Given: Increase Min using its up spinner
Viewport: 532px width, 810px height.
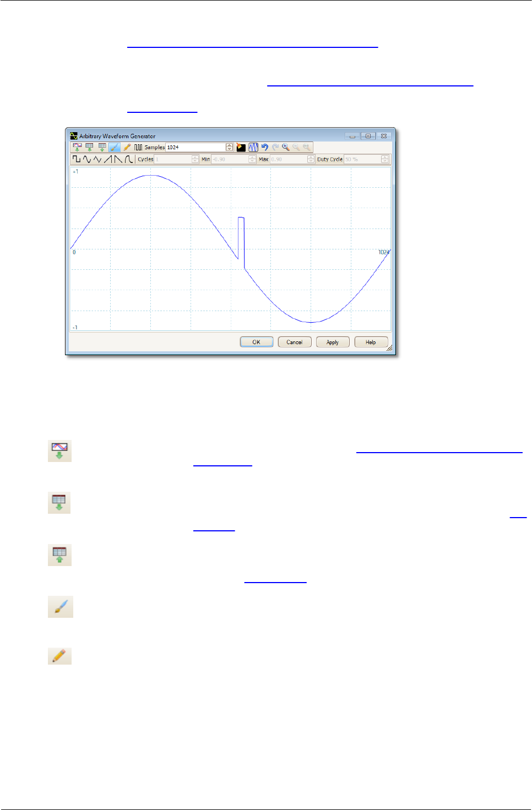Looking at the screenshot, I should coord(252,157).
